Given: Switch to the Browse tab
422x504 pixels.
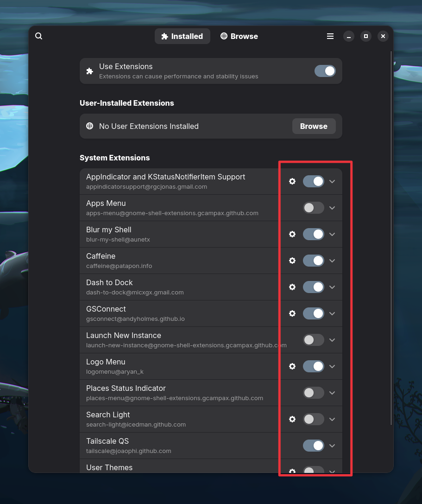Looking at the screenshot, I should (x=239, y=36).
